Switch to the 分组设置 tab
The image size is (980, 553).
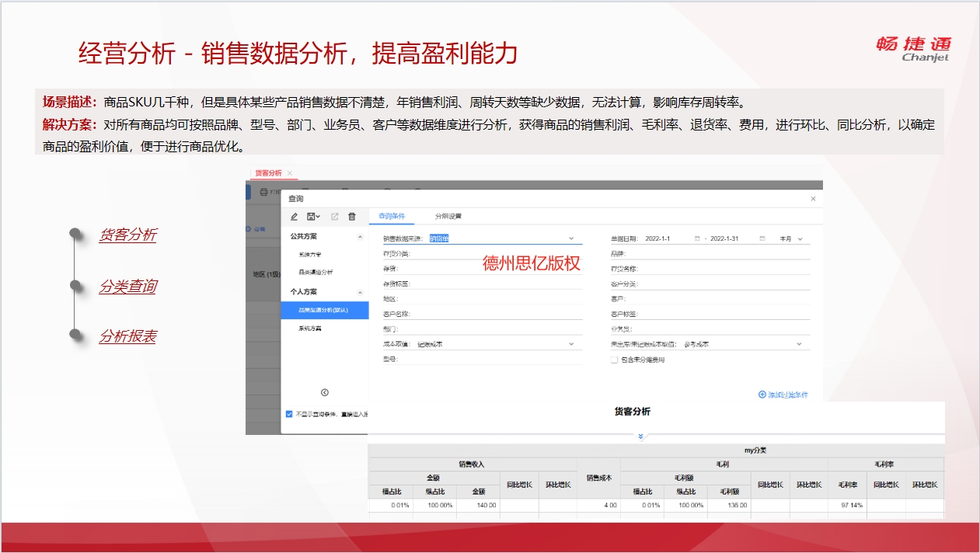point(448,216)
